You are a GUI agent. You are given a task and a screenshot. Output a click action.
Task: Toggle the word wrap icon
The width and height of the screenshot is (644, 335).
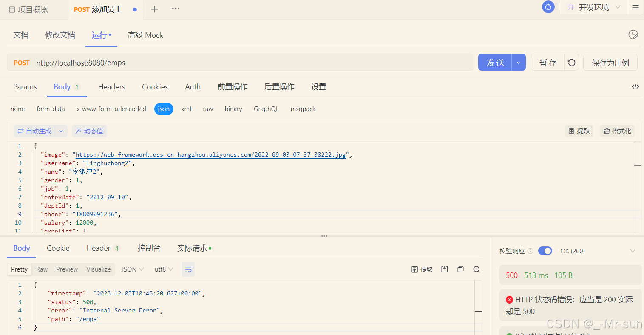click(188, 269)
